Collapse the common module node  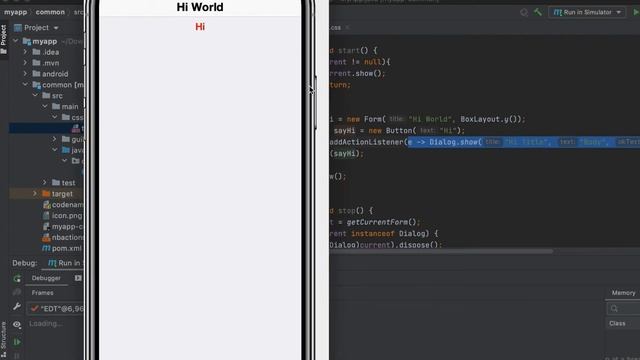point(26,85)
